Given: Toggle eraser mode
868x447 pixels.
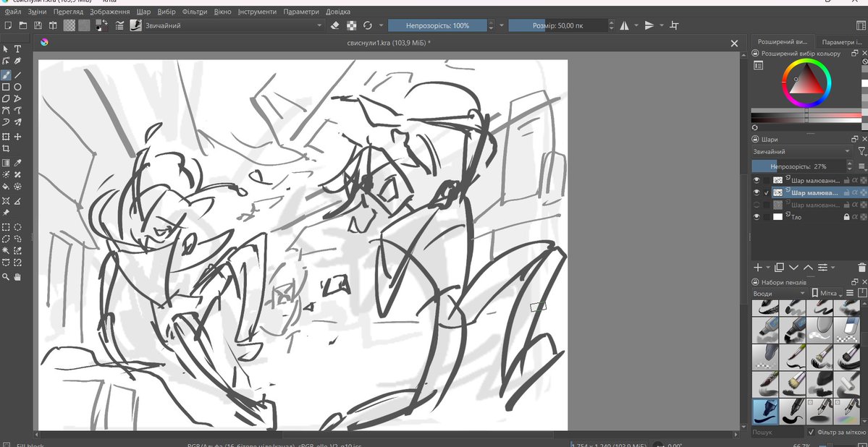Looking at the screenshot, I should (334, 25).
